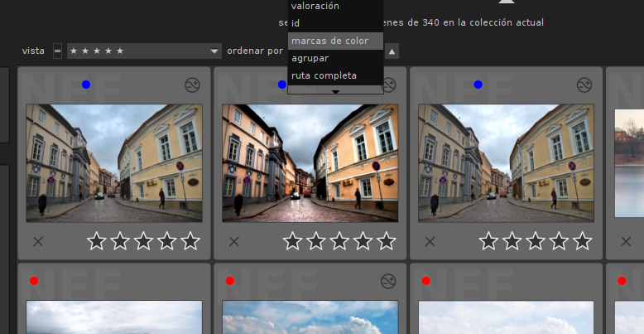Click the '=' rating comparator button
The width and height of the screenshot is (644, 334).
point(57,51)
